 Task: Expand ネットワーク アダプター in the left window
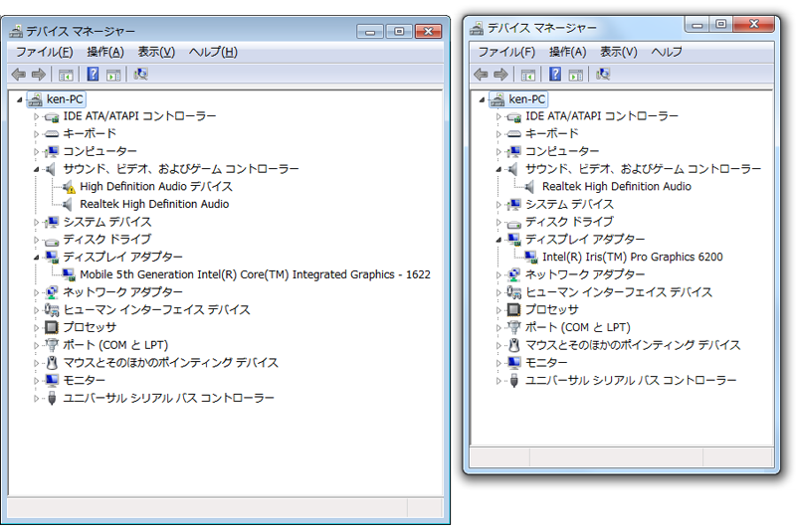tap(37, 293)
